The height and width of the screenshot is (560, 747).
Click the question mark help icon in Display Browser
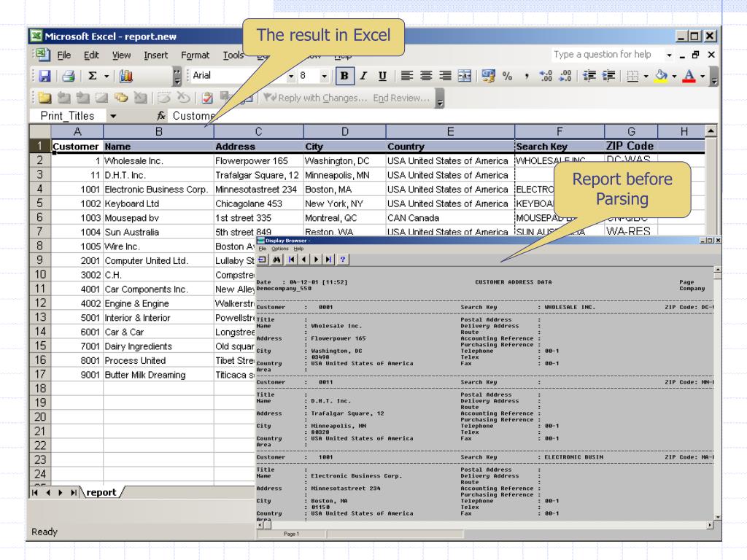point(343,260)
